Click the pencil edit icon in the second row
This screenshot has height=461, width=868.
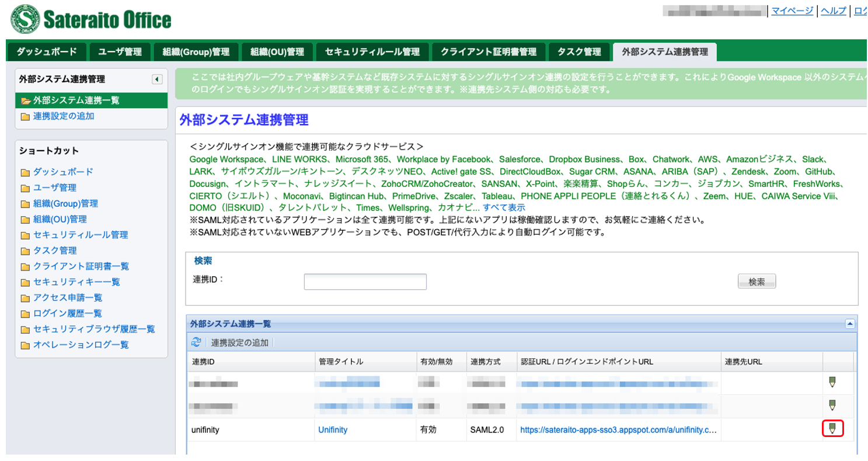[832, 405]
